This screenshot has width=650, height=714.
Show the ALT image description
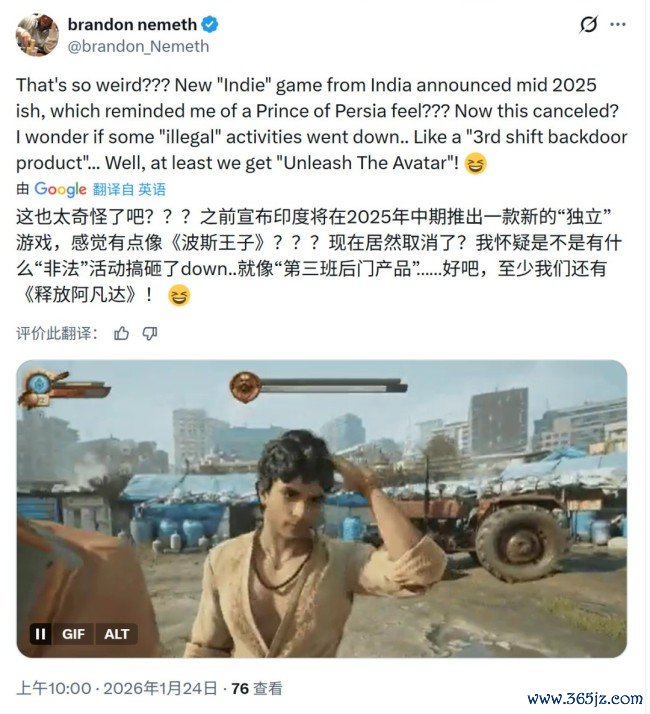tap(117, 634)
